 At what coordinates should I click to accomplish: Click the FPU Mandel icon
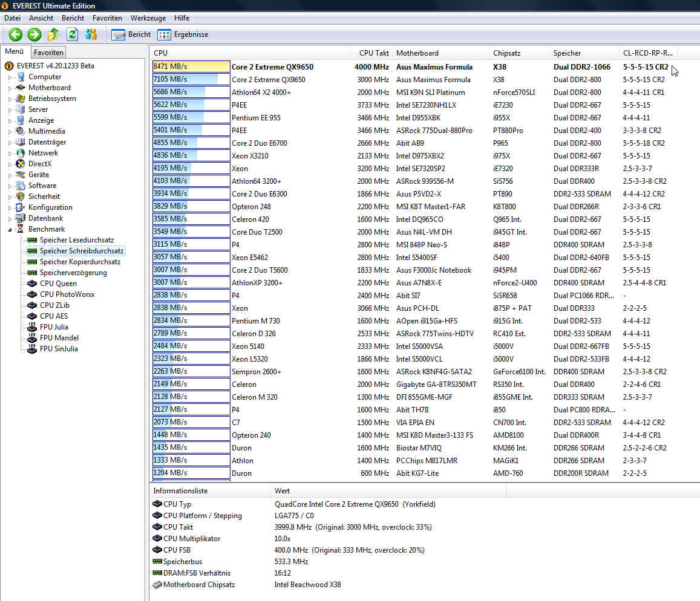click(x=31, y=338)
